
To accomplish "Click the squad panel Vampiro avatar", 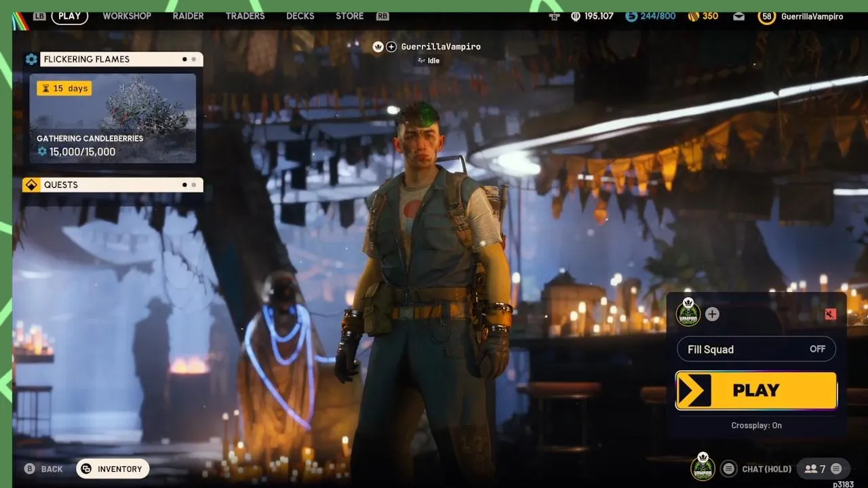I will tap(688, 313).
